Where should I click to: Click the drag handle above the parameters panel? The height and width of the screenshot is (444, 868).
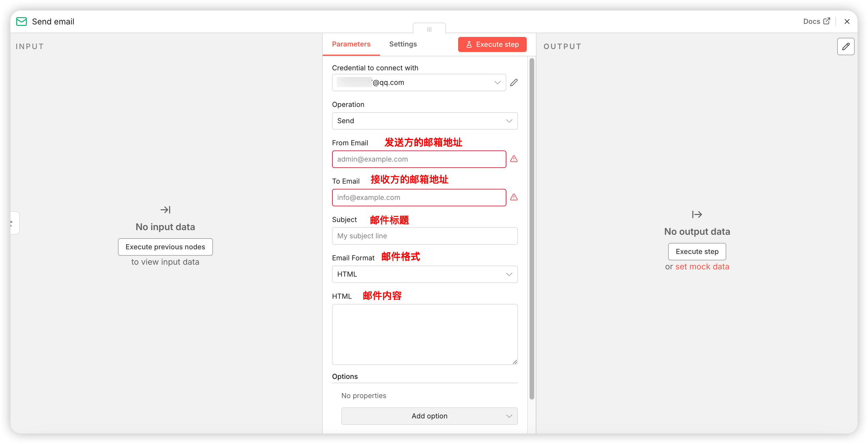click(x=429, y=29)
